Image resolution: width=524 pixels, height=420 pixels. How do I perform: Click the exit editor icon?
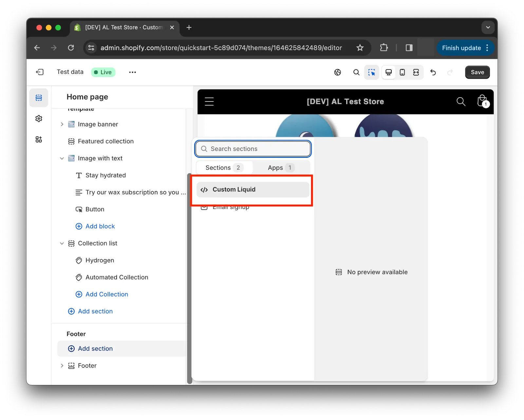40,72
